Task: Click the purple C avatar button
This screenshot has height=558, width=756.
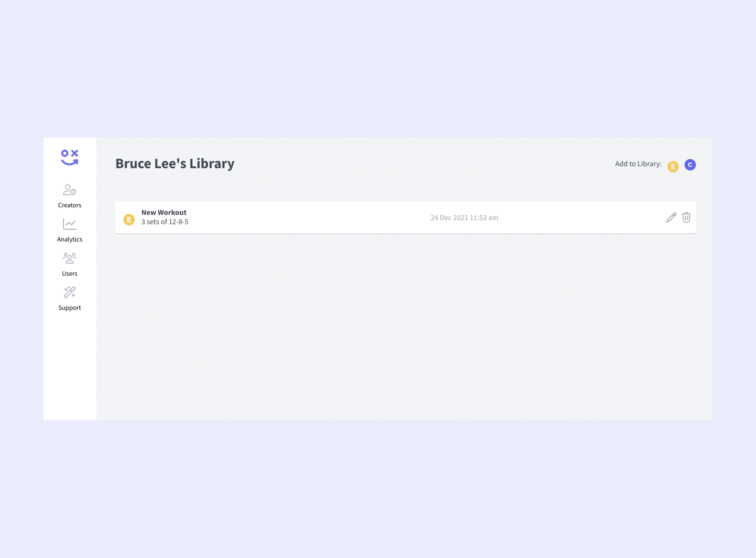Action: 690,164
